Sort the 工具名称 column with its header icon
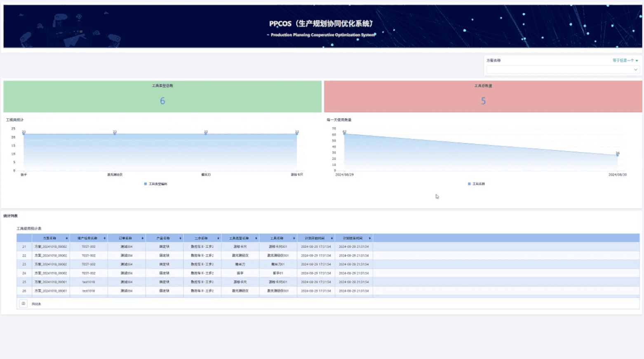 (x=294, y=238)
